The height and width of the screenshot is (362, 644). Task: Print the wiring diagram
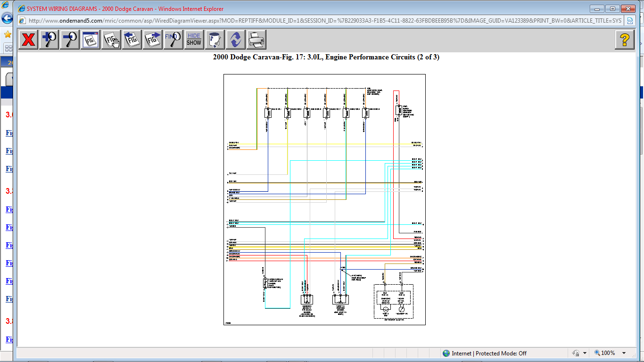coord(256,40)
